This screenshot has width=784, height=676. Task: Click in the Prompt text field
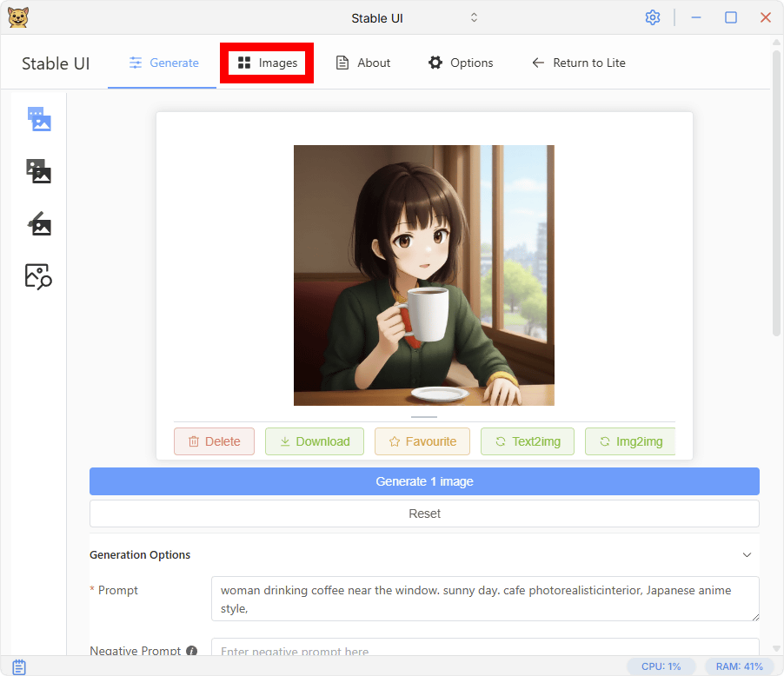[484, 598]
